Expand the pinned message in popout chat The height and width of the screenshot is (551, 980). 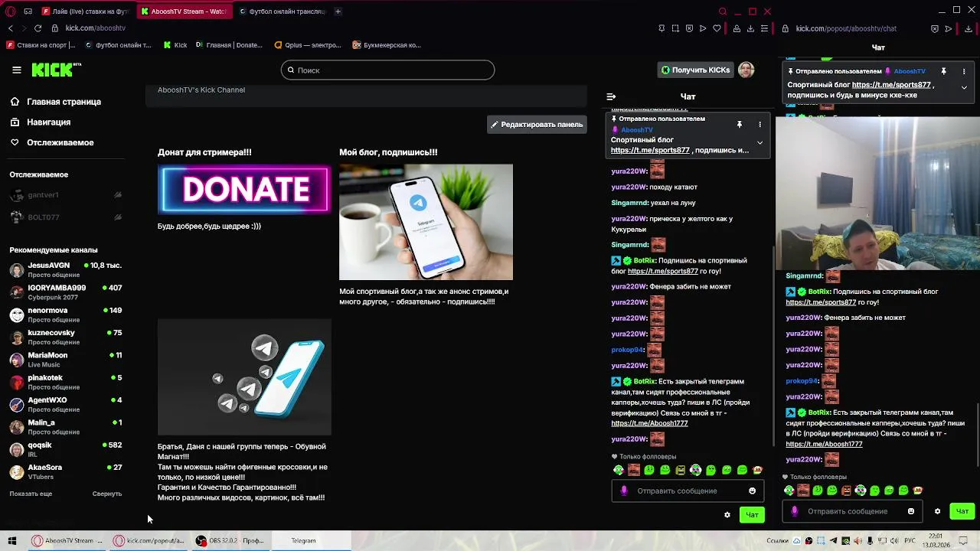click(x=964, y=87)
